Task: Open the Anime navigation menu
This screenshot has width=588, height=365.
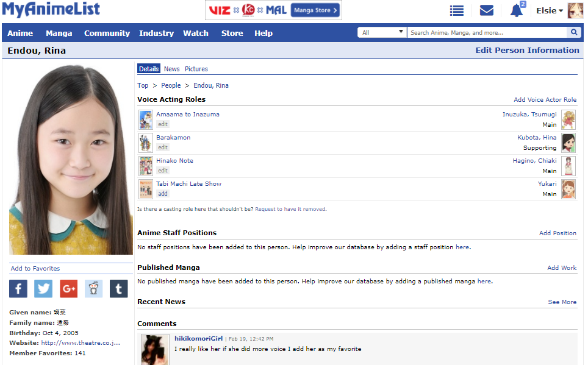Action: click(x=20, y=33)
